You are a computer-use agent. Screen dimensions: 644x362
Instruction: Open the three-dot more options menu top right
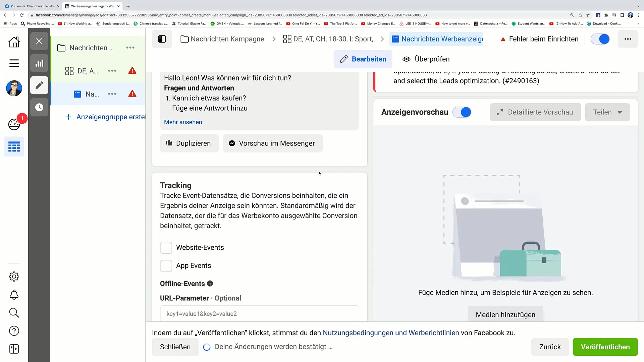[628, 39]
